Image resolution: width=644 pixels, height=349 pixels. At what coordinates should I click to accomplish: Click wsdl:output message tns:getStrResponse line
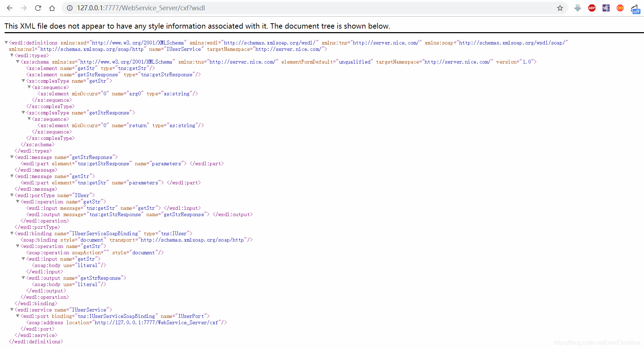pos(139,214)
